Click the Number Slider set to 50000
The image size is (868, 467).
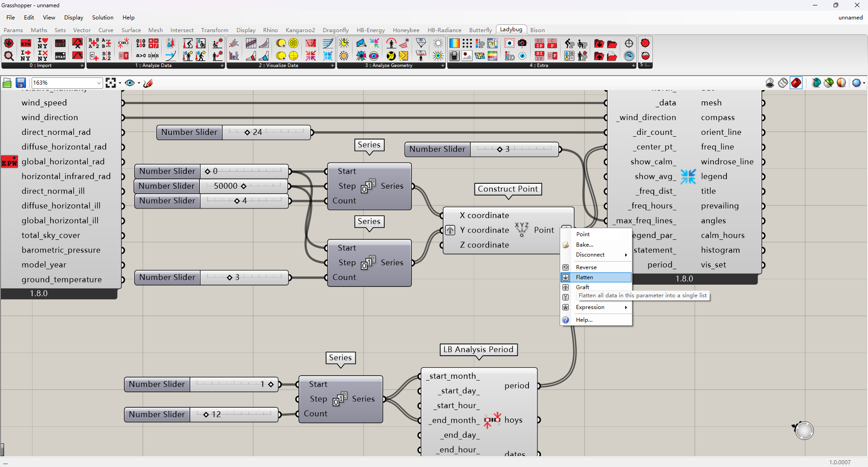coord(211,186)
